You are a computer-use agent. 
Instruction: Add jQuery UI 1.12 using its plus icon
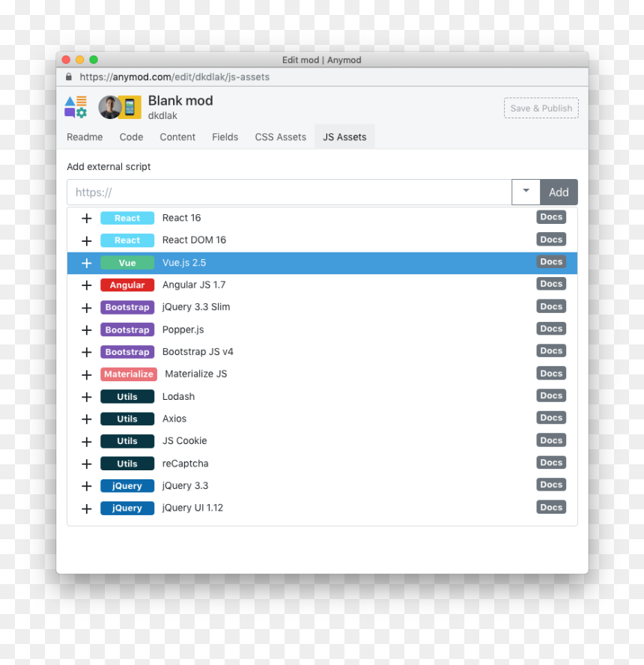click(x=86, y=508)
